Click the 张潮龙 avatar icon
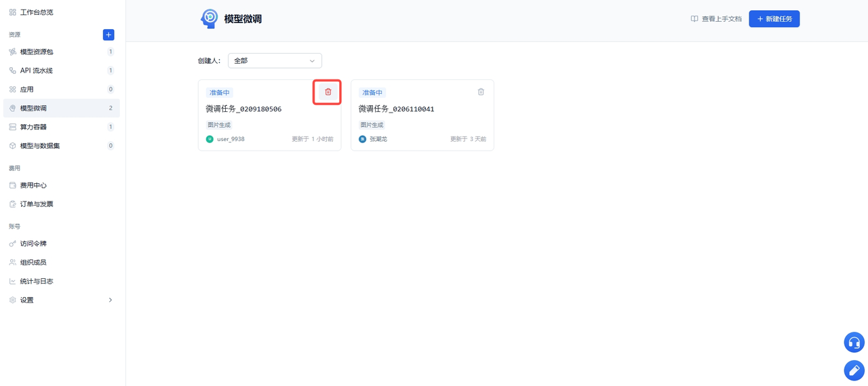Screen dimensions: 868x386 [362, 139]
